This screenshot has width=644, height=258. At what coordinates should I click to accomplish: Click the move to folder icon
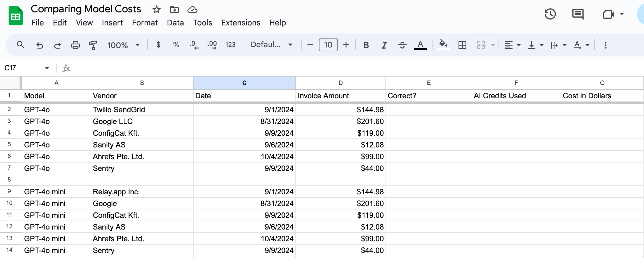(x=174, y=10)
